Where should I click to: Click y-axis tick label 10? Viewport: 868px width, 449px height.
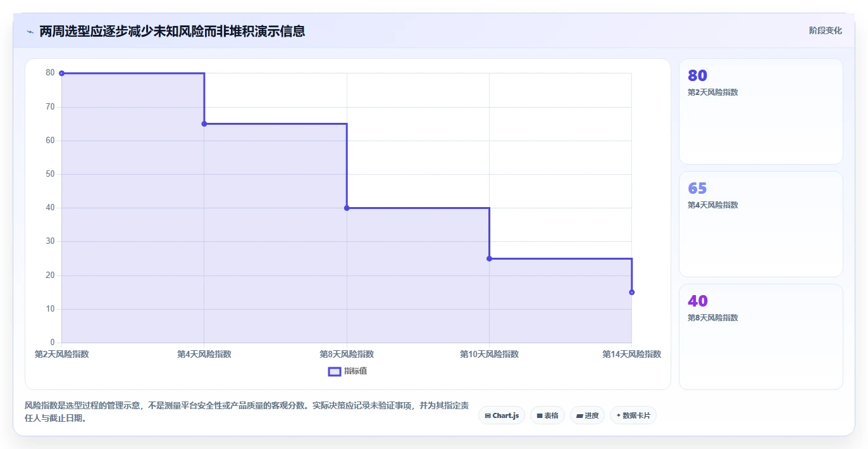pyautogui.click(x=50, y=309)
